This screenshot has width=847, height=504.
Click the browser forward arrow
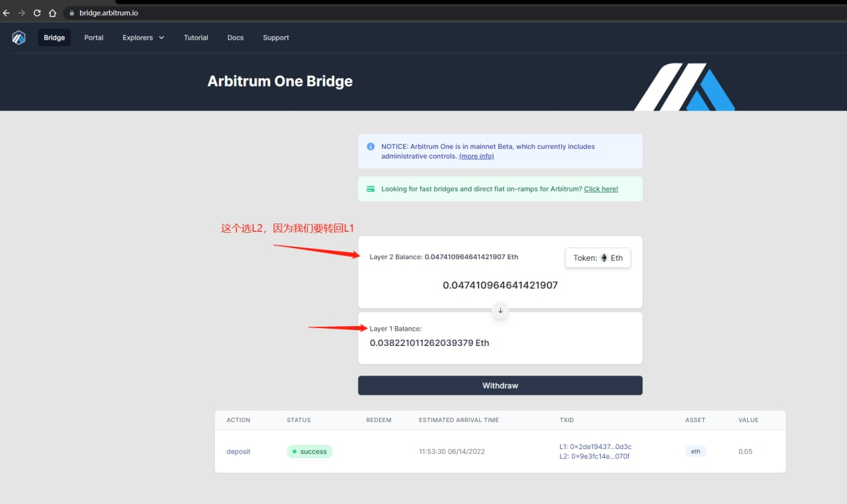coord(22,13)
